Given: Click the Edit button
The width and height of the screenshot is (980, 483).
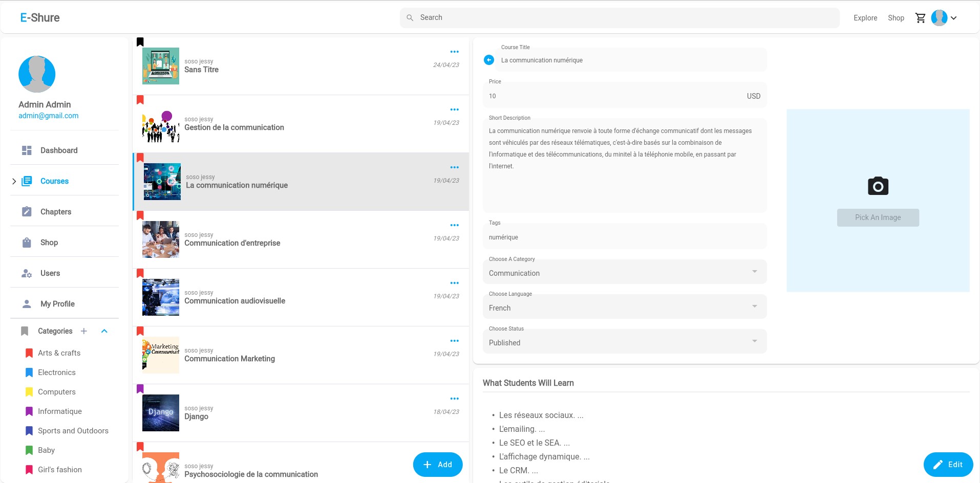Looking at the screenshot, I should click(948, 465).
